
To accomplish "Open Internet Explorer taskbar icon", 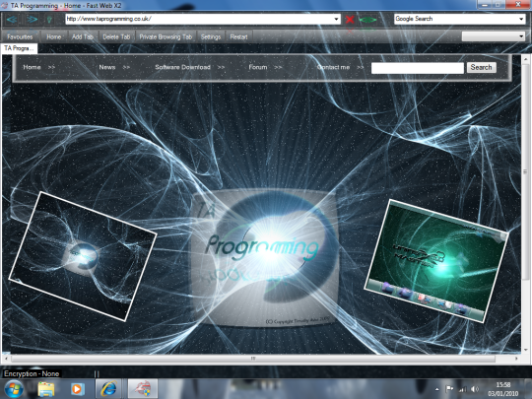I will [x=108, y=389].
